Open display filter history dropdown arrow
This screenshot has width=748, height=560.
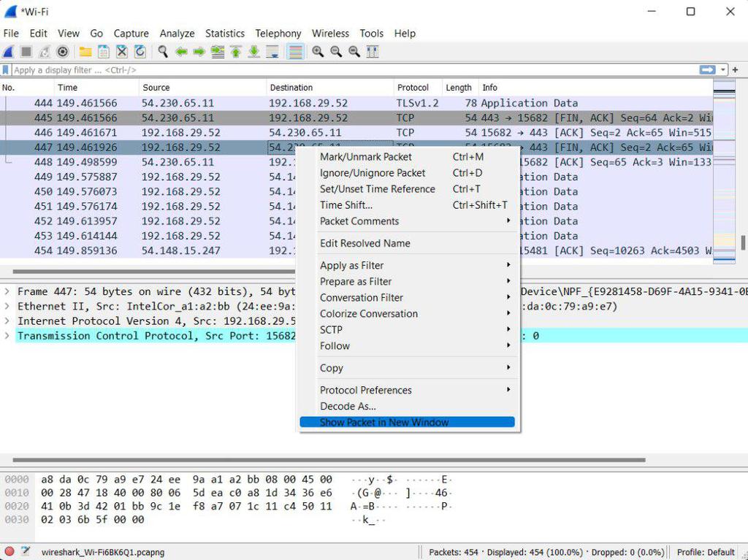723,70
